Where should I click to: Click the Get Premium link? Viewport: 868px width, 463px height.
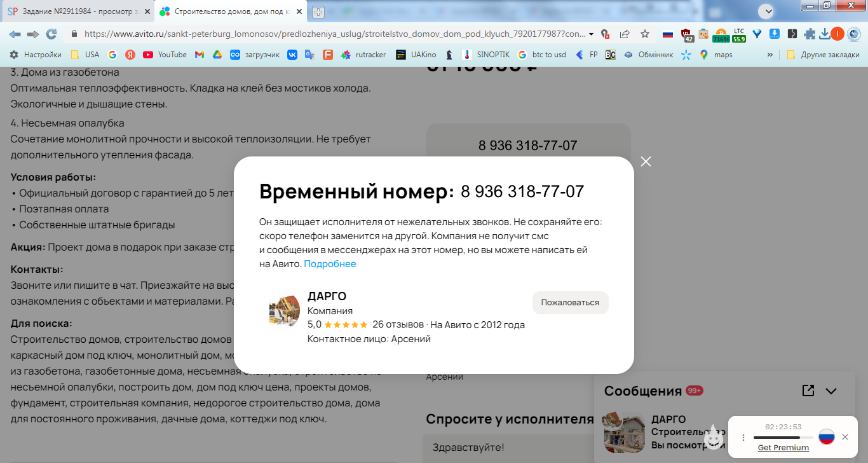coord(783,448)
